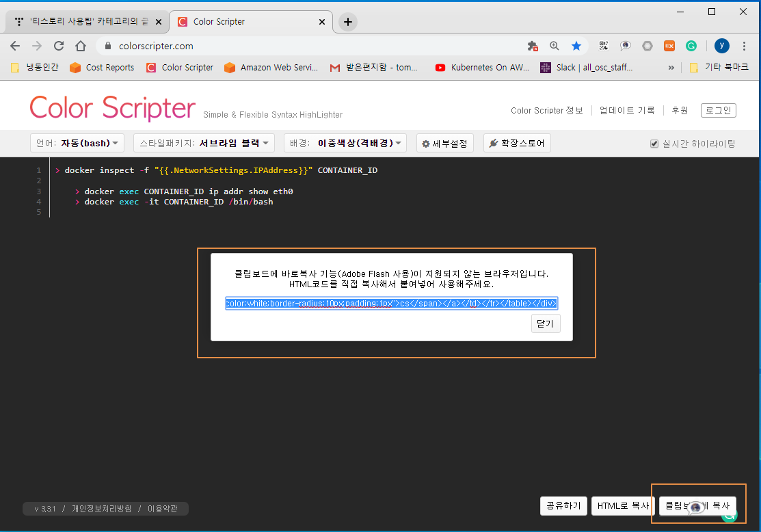Viewport: 761px width, 532px height.
Task: Click the gray hexagon extension icon
Action: (x=647, y=46)
